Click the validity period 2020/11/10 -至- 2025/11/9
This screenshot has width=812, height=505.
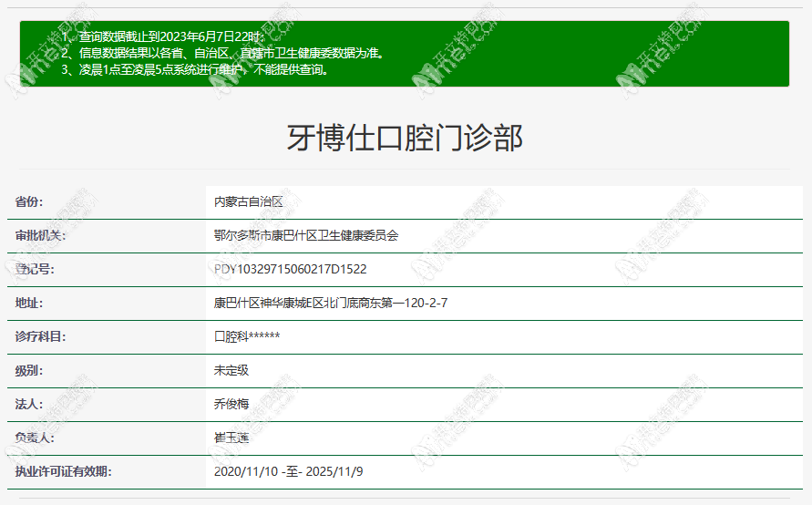[x=289, y=472]
